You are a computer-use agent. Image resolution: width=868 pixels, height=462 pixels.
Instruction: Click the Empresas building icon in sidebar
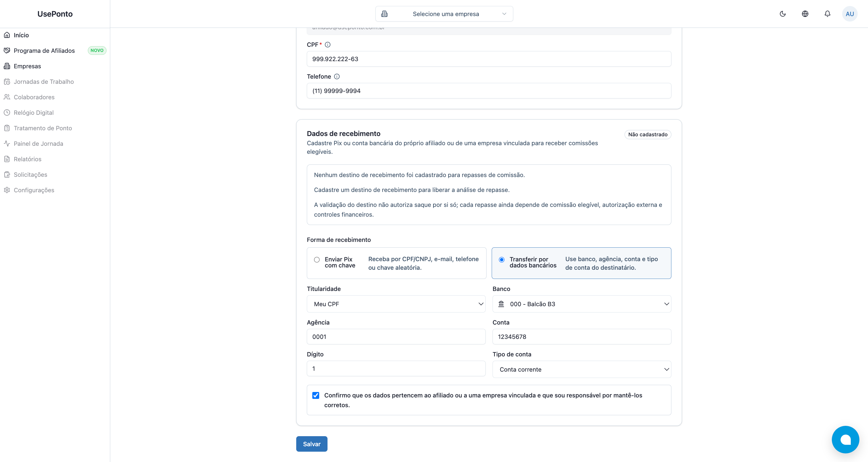coord(7,66)
